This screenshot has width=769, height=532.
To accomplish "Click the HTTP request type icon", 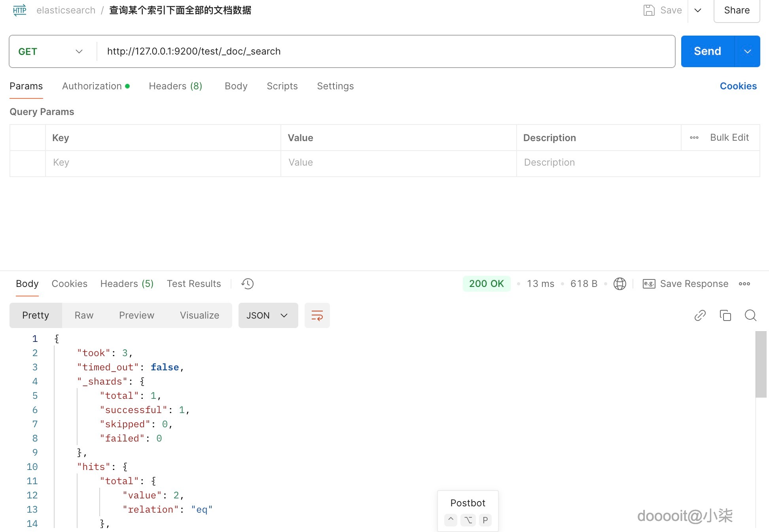I will (20, 10).
